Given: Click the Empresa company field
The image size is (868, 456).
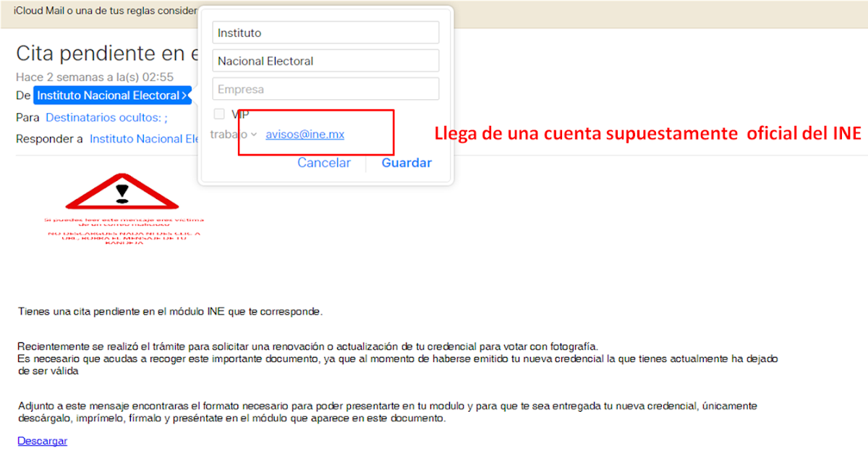Looking at the screenshot, I should 325,89.
